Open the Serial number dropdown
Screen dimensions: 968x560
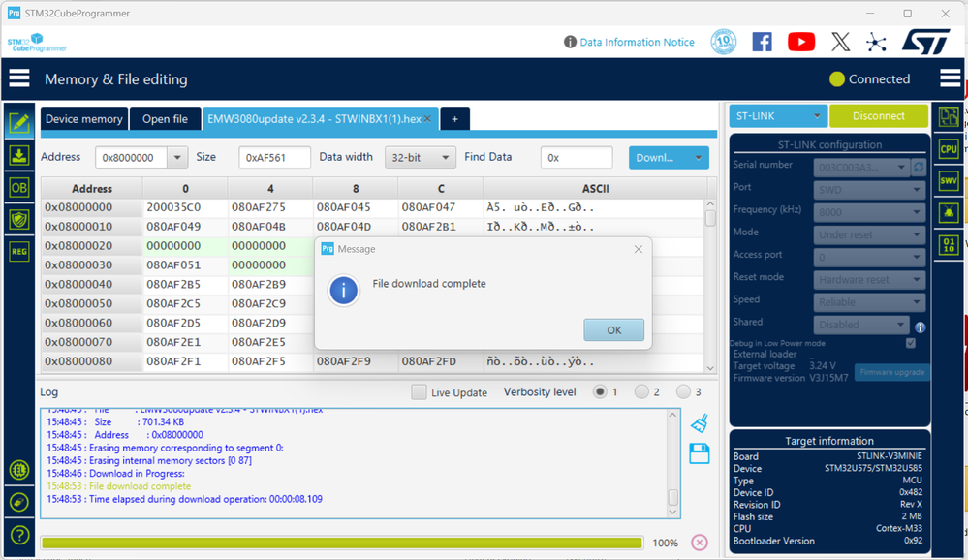point(860,167)
